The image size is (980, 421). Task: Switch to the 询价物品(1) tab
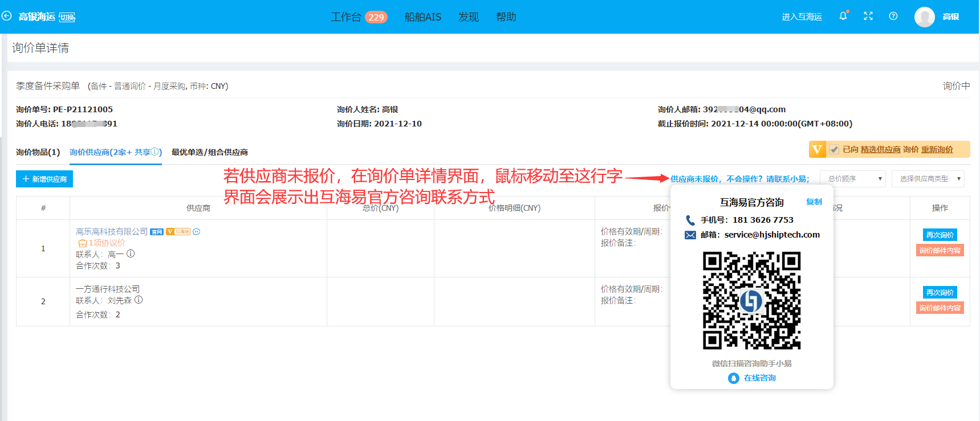pos(38,152)
